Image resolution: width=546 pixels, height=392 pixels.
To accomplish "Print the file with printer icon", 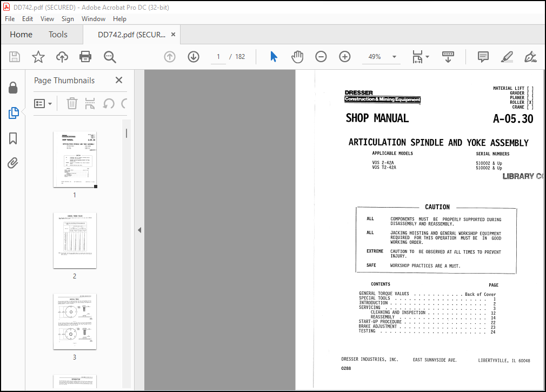I will tap(85, 57).
